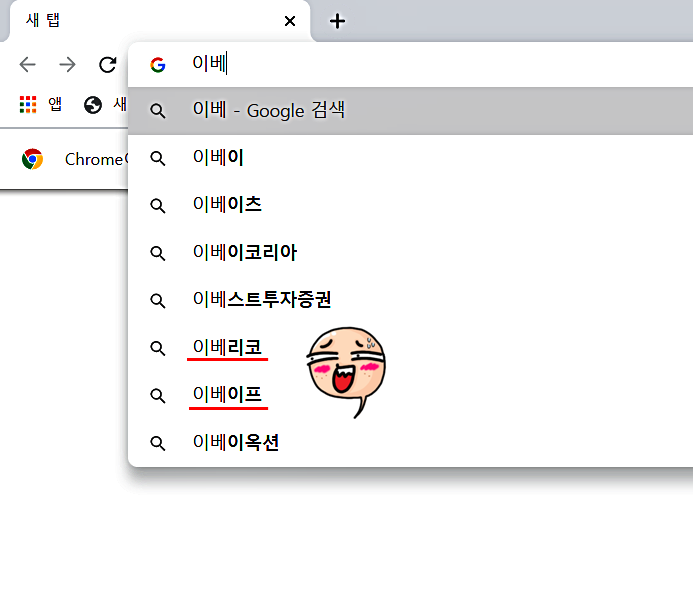Open a new tab with plus button

[x=338, y=21]
